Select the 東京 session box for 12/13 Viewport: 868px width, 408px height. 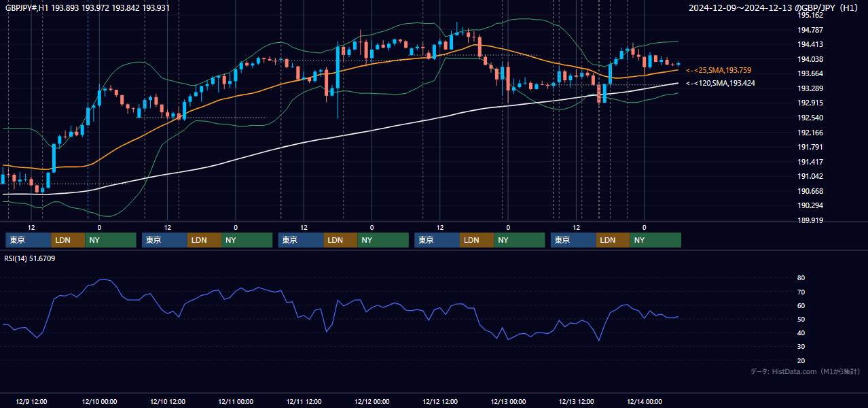pos(573,240)
